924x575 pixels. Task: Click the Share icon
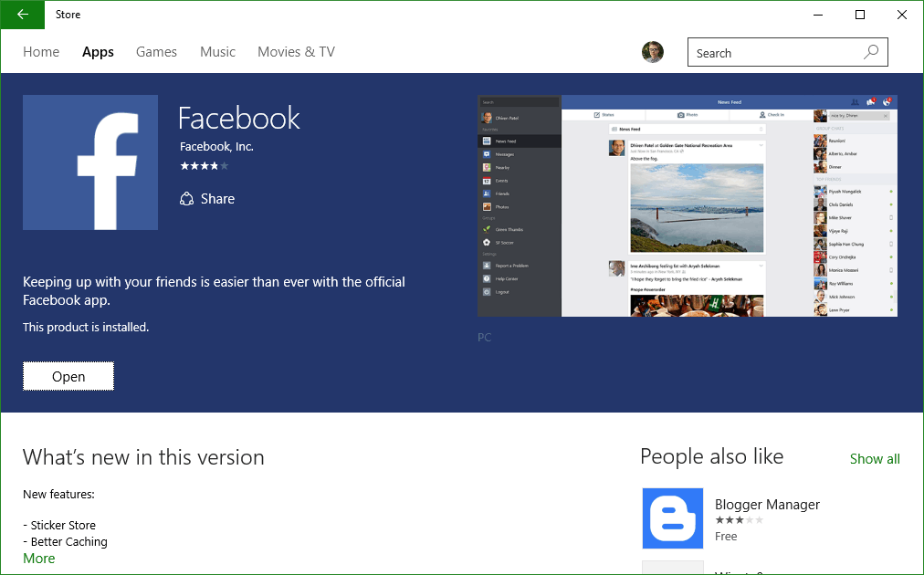pos(187,199)
